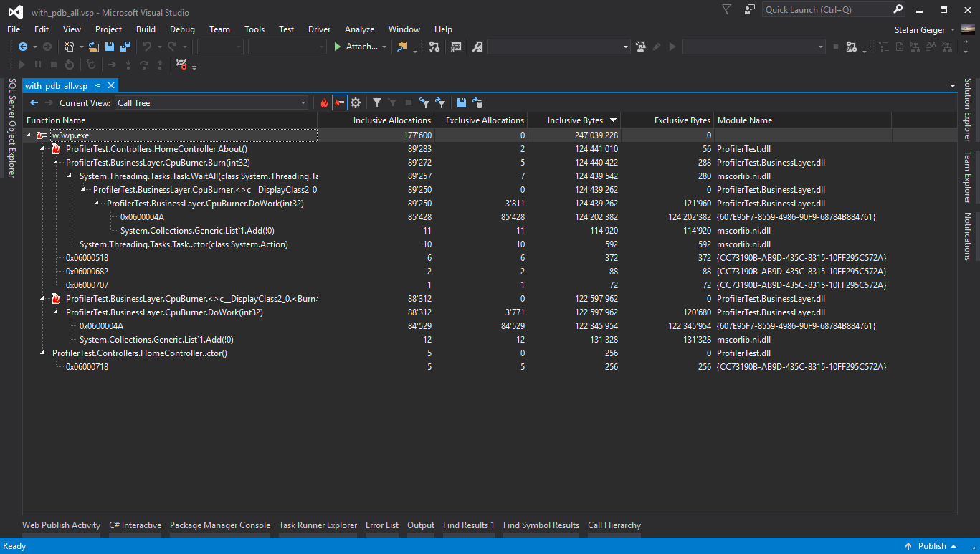Click the Save icon in main toolbar

click(x=110, y=47)
